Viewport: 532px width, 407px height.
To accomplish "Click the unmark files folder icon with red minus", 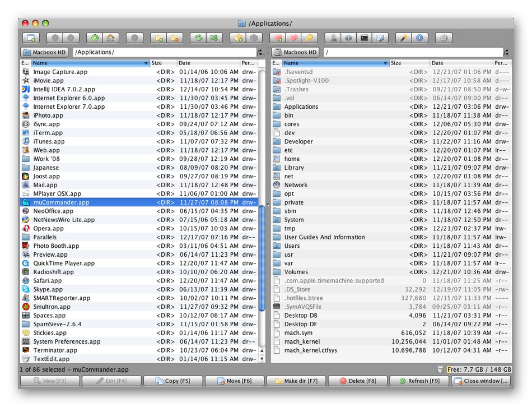I will [x=175, y=38].
